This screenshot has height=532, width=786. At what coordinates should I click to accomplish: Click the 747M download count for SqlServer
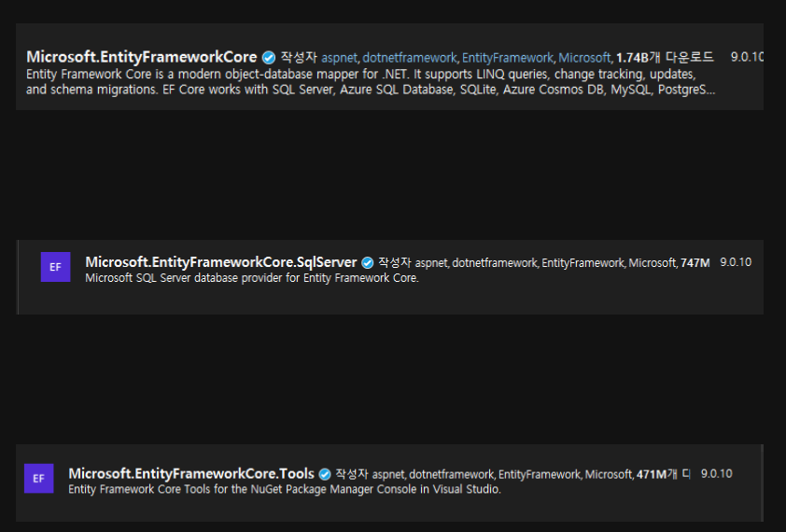pos(695,263)
